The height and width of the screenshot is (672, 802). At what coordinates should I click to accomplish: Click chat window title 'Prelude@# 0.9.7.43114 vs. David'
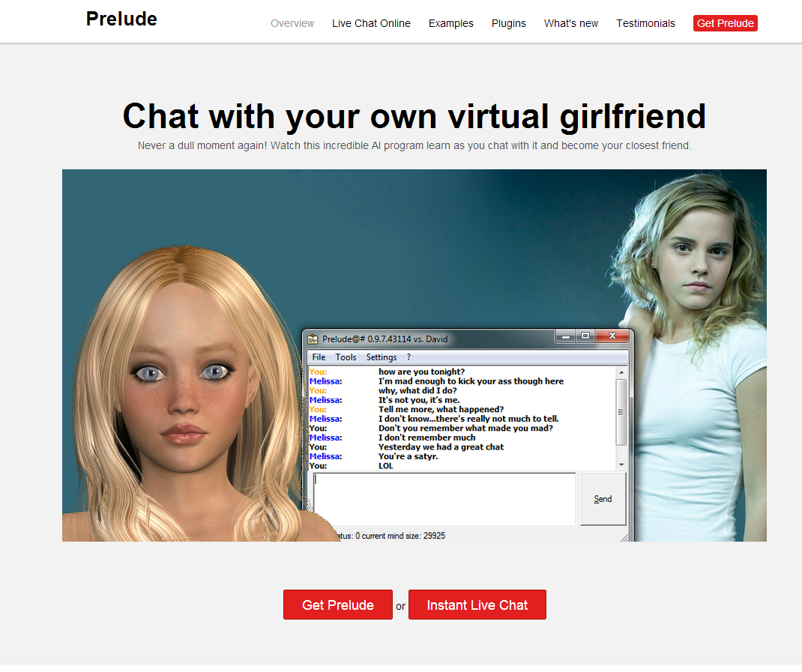pyautogui.click(x=385, y=339)
